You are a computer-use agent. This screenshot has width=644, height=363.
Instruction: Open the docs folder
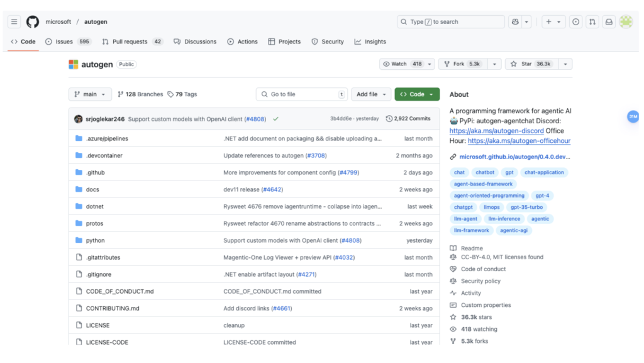click(92, 190)
